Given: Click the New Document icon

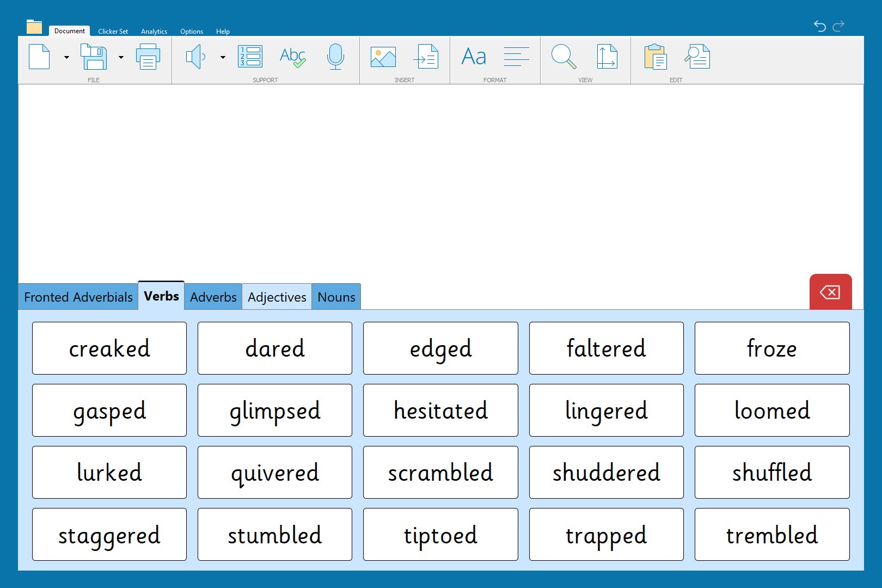Looking at the screenshot, I should pyautogui.click(x=39, y=57).
